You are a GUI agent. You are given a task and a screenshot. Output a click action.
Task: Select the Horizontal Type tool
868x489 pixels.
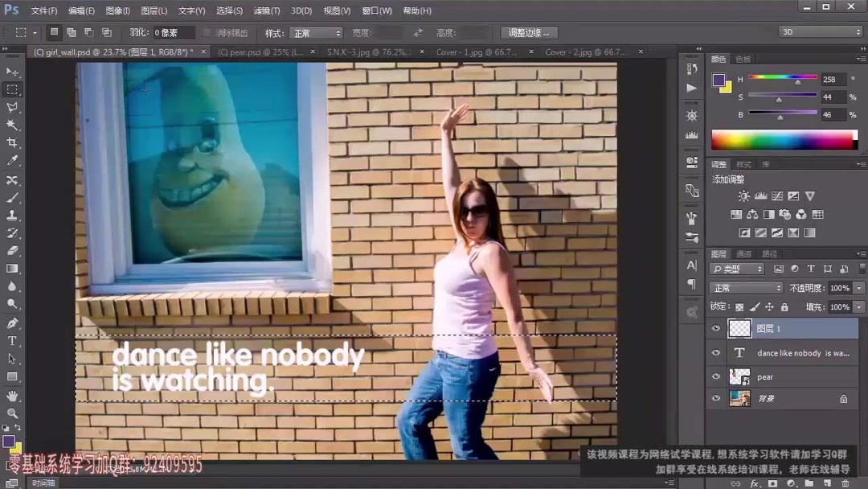click(x=11, y=341)
